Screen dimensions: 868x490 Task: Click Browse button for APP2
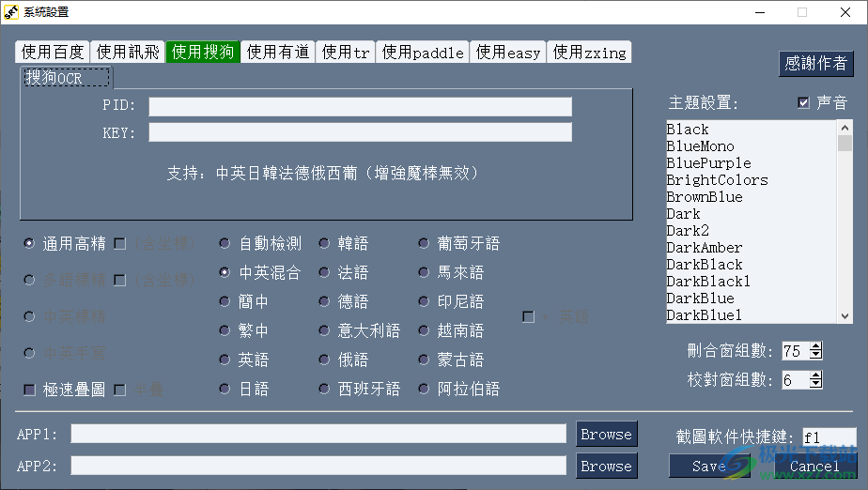tap(607, 467)
